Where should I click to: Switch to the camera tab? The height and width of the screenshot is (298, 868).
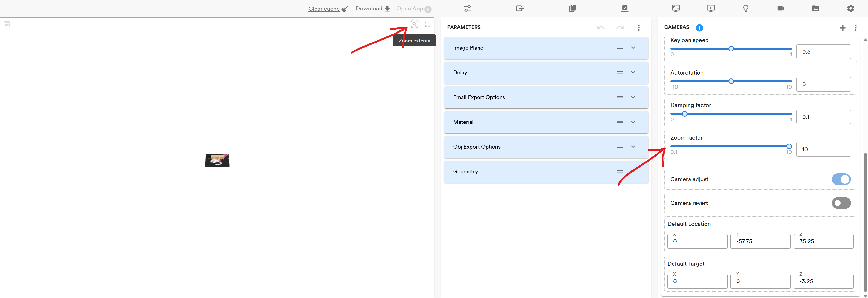pyautogui.click(x=780, y=9)
